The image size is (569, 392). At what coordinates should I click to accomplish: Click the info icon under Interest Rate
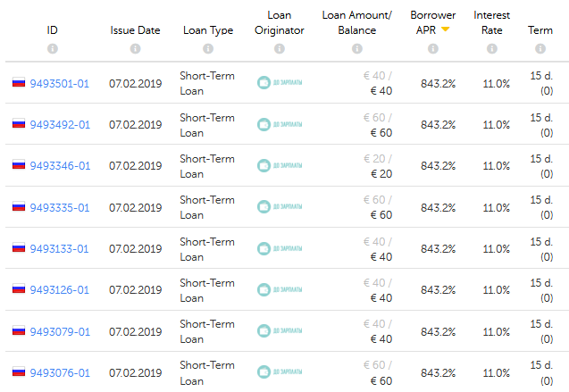click(490, 48)
